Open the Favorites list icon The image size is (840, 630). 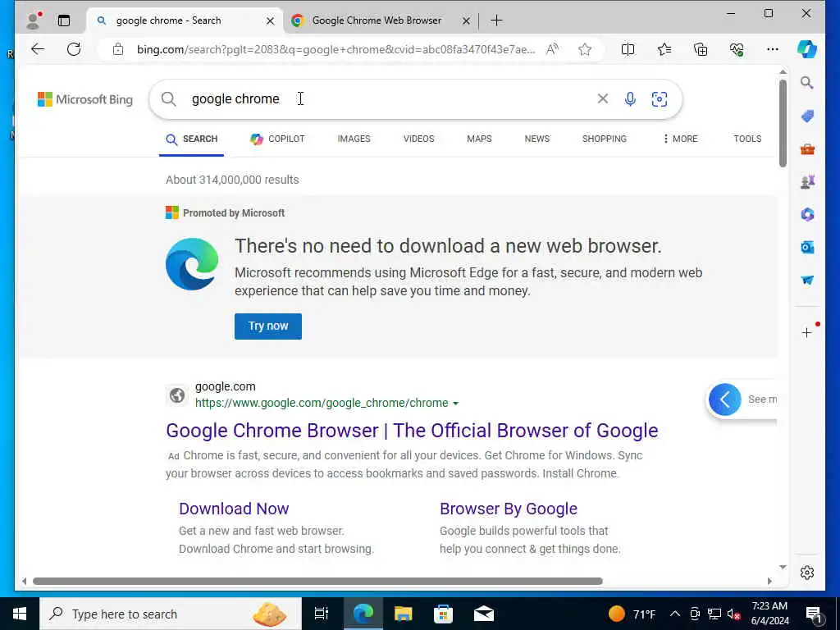[x=664, y=50]
